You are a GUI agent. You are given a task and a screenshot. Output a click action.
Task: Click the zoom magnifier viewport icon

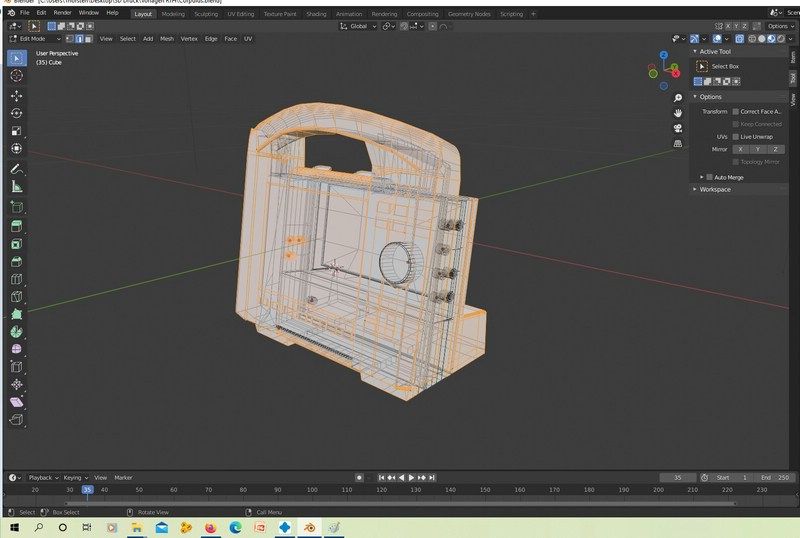pos(678,98)
